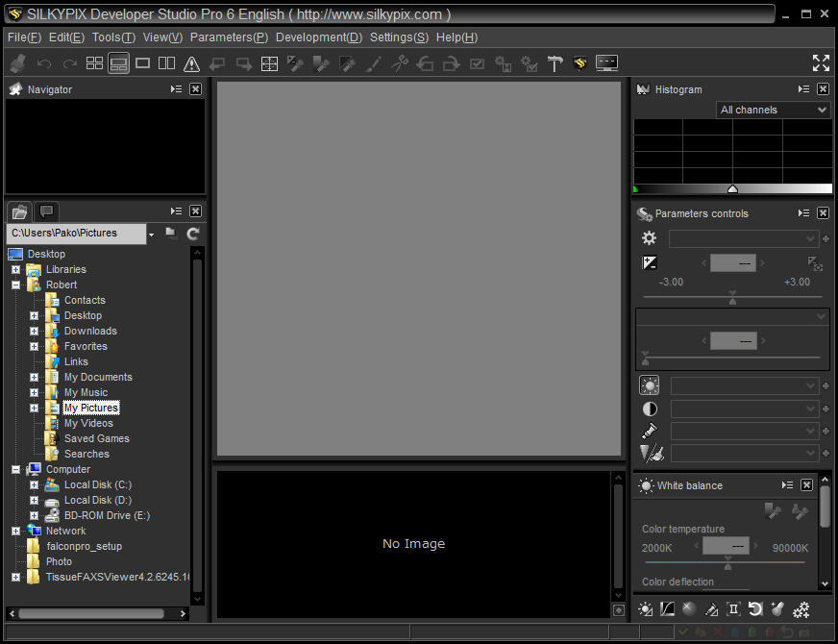The image size is (838, 644).
Task: Close the White balance panel
Action: 806,485
